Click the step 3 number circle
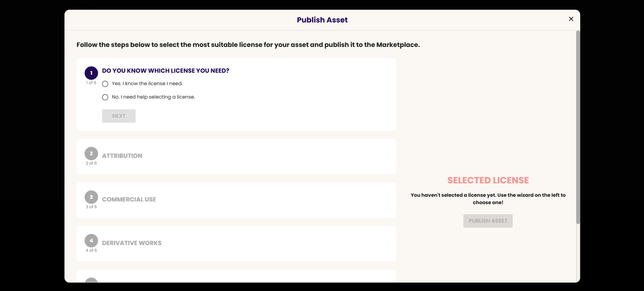Image resolution: width=644 pixels, height=291 pixels. click(x=91, y=197)
